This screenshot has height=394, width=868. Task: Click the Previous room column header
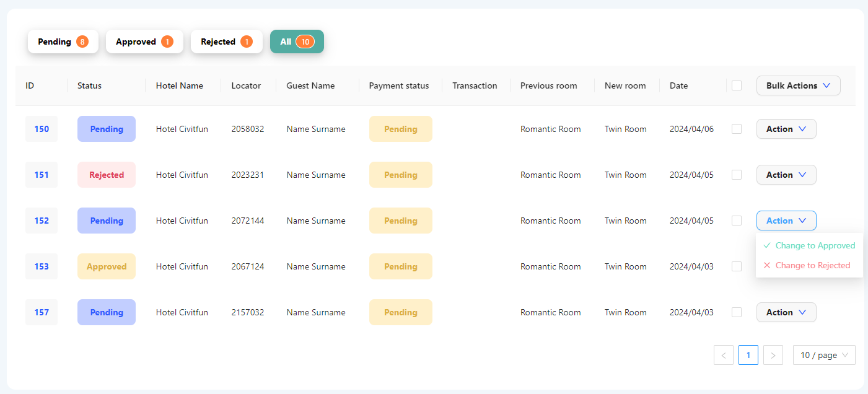[548, 85]
